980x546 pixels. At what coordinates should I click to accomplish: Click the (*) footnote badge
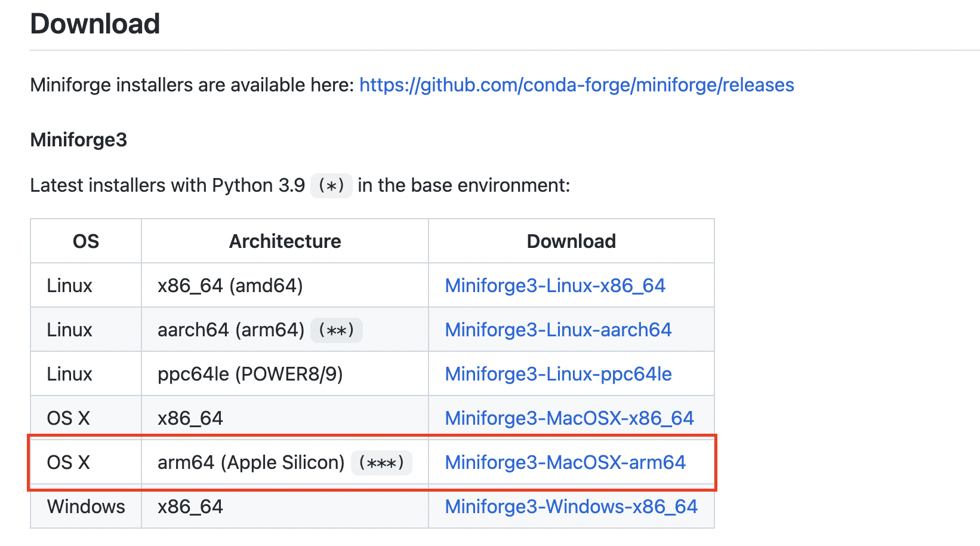tap(331, 186)
